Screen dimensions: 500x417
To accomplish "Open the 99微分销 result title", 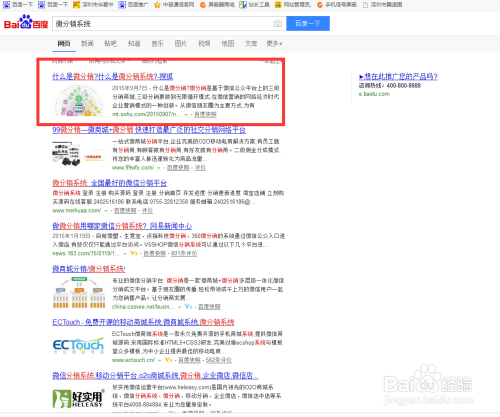I will click(149, 130).
